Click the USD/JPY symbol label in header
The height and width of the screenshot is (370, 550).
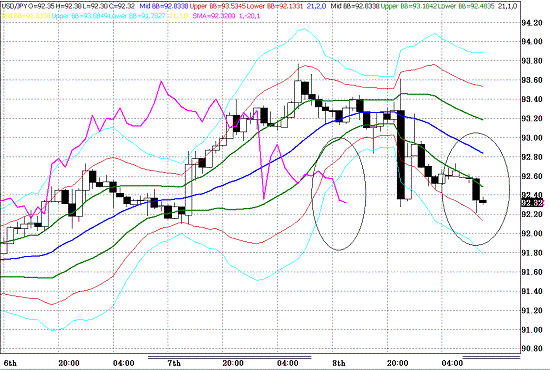[x=13, y=6]
